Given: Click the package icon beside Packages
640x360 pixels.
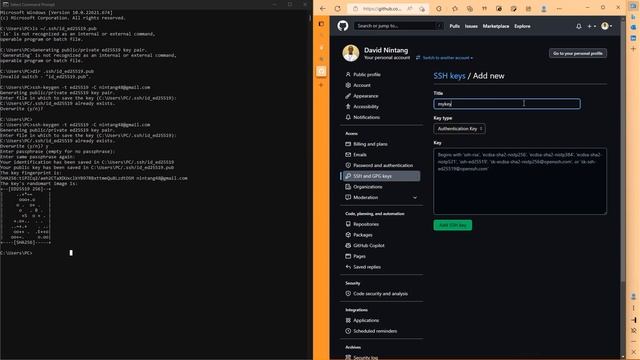Looking at the screenshot, I should [348, 235].
